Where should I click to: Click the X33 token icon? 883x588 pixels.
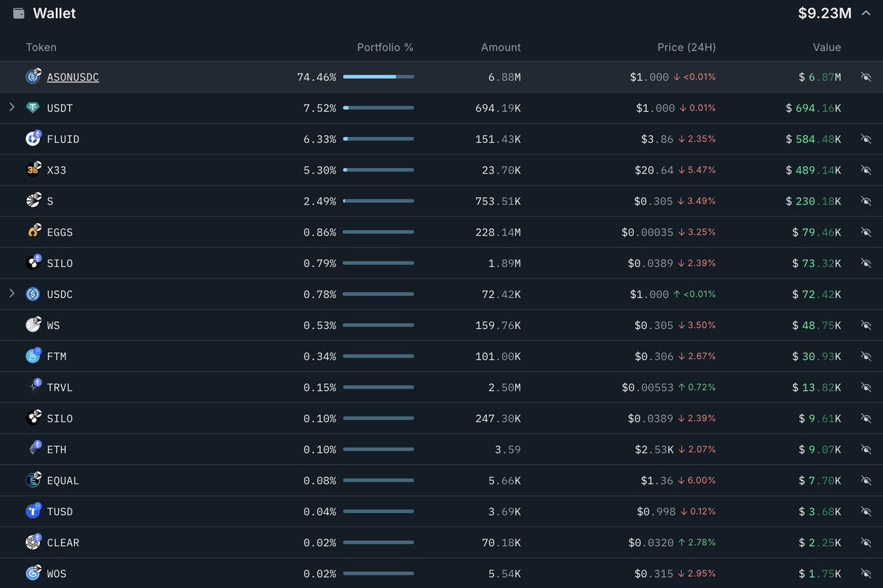[33, 170]
